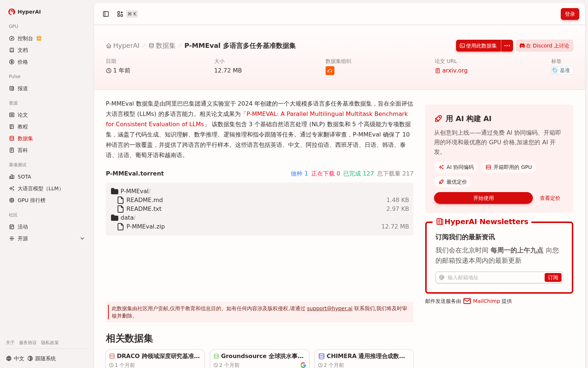Expand the 开源 sidebar section chevron
The height and width of the screenshot is (368, 588).
pyautogui.click(x=82, y=238)
